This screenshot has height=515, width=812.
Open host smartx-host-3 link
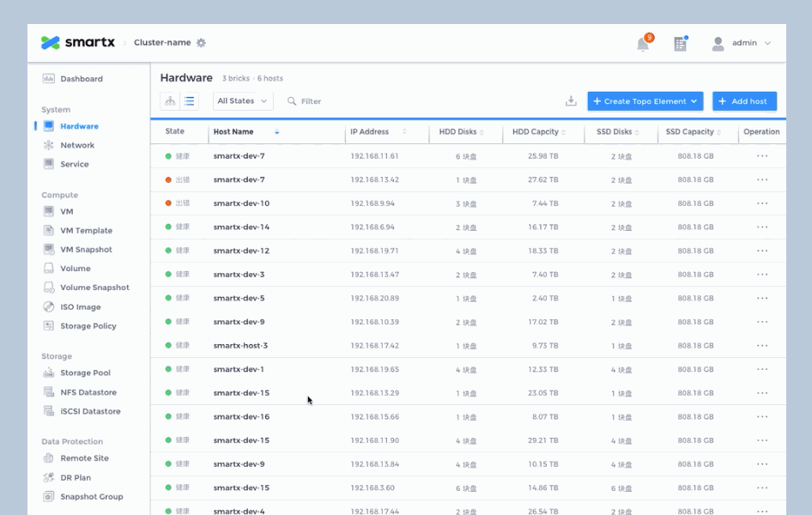coord(240,346)
